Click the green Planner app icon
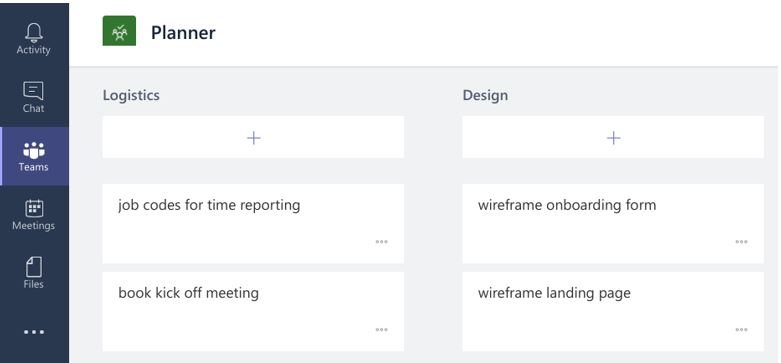 point(119,31)
